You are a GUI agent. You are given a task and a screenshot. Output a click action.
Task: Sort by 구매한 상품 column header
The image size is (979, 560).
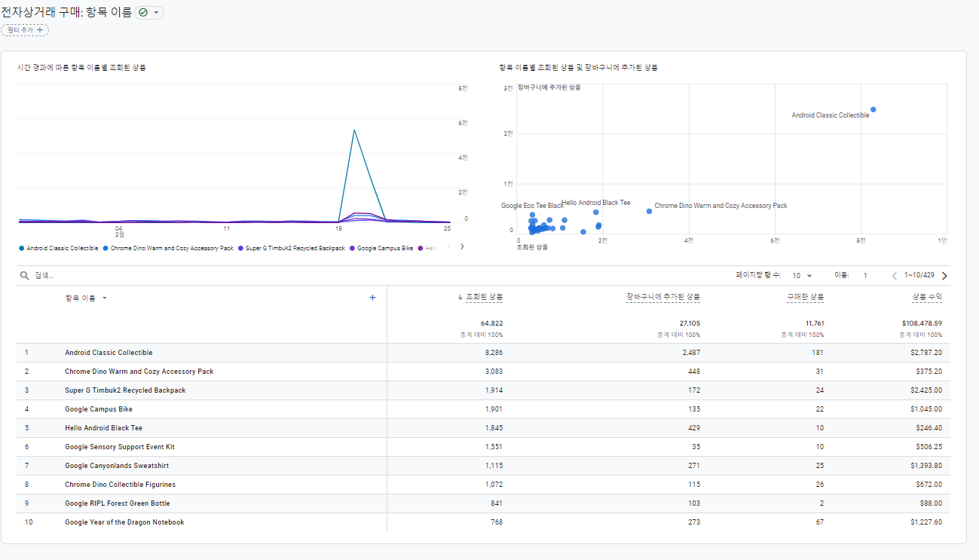coord(805,297)
